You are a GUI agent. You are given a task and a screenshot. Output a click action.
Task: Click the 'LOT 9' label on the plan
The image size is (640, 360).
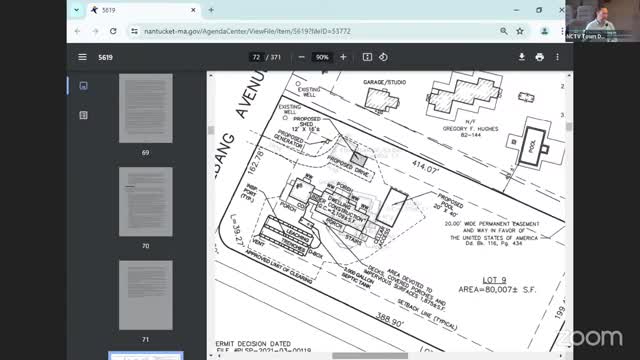[494, 280]
